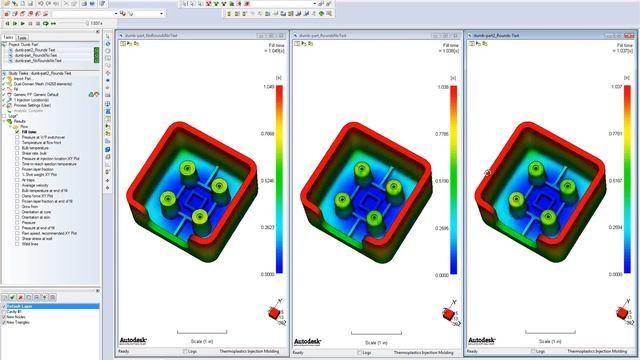Viewport: 640px width, 360px height.
Task: Toggle the New Nodes layer visibility
Action: coord(4,317)
